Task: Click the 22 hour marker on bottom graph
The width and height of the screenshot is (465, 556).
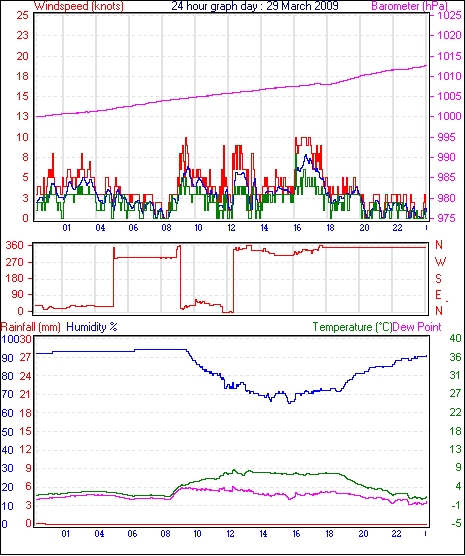Action: click(396, 533)
